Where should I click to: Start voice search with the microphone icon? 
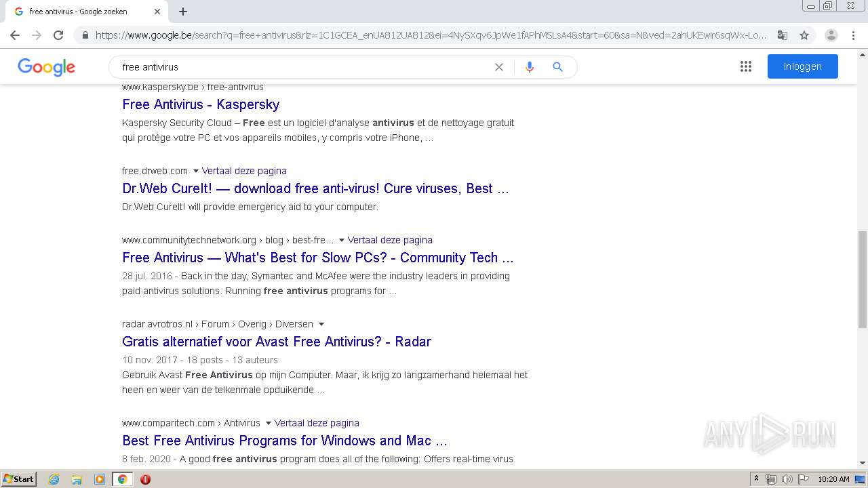tap(530, 67)
